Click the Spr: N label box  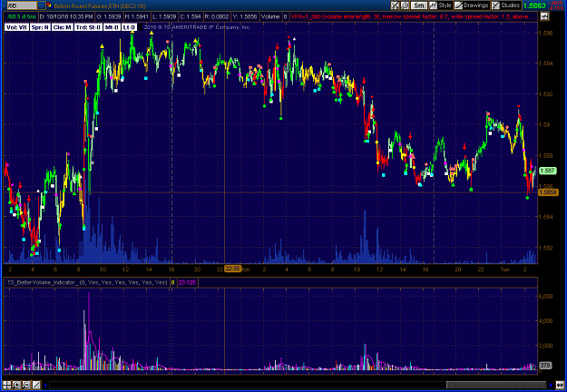point(40,27)
